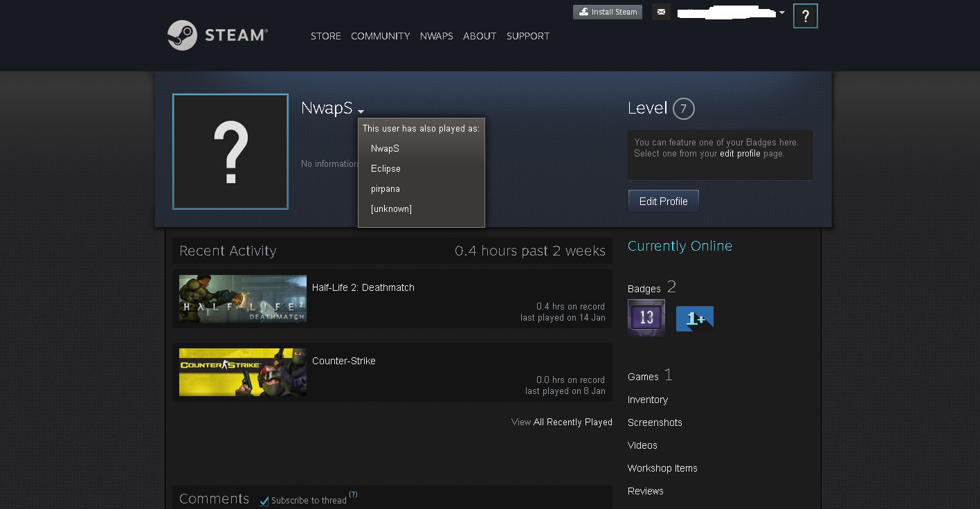Open the purple 13 badge
Image resolution: width=980 pixels, height=509 pixels.
pyautogui.click(x=646, y=318)
